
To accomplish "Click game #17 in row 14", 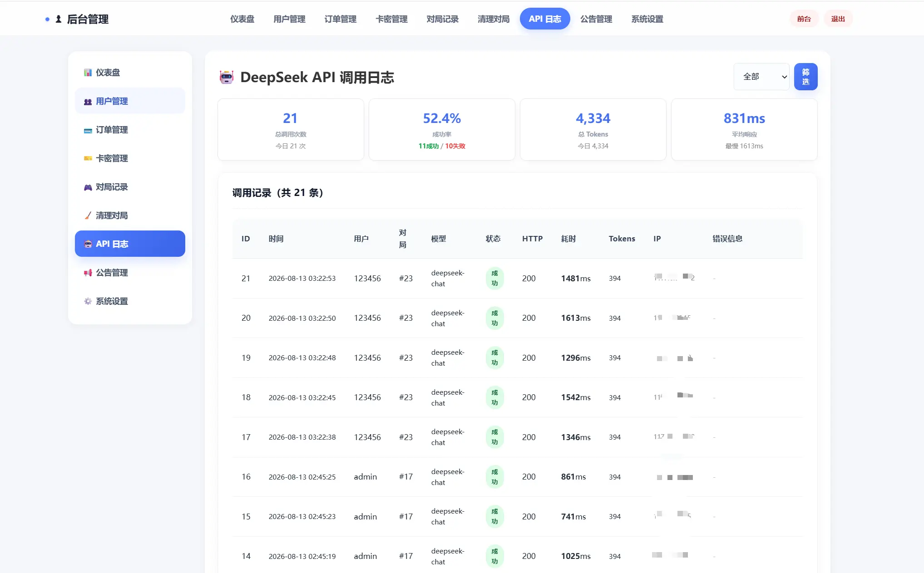I will pyautogui.click(x=406, y=556).
